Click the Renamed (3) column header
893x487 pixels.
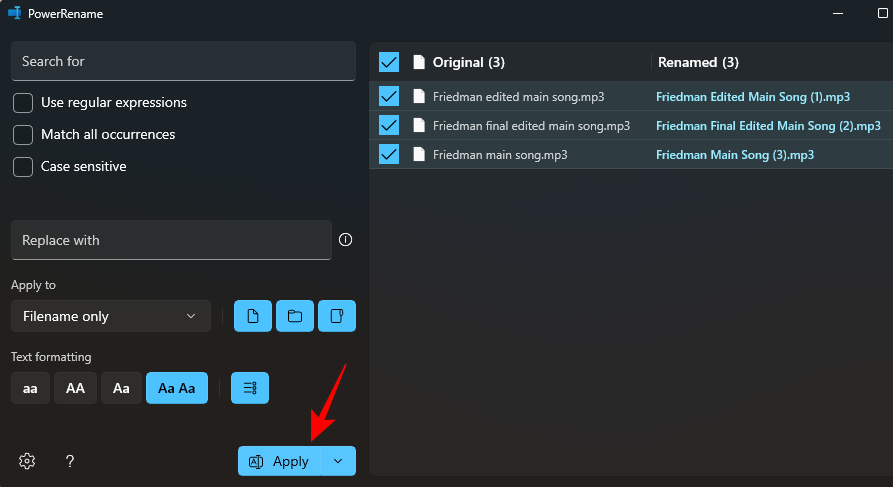[x=698, y=62]
